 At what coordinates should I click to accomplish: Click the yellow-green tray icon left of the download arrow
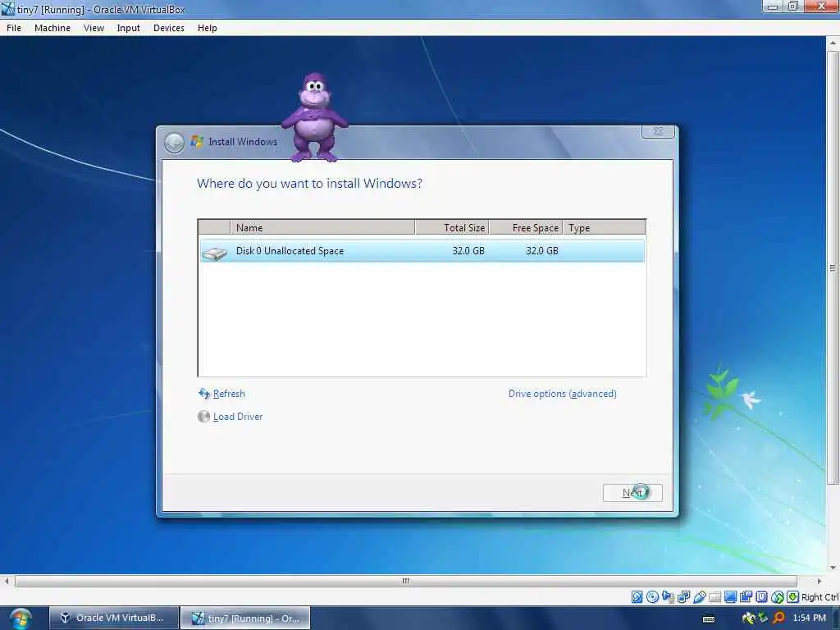point(748,618)
